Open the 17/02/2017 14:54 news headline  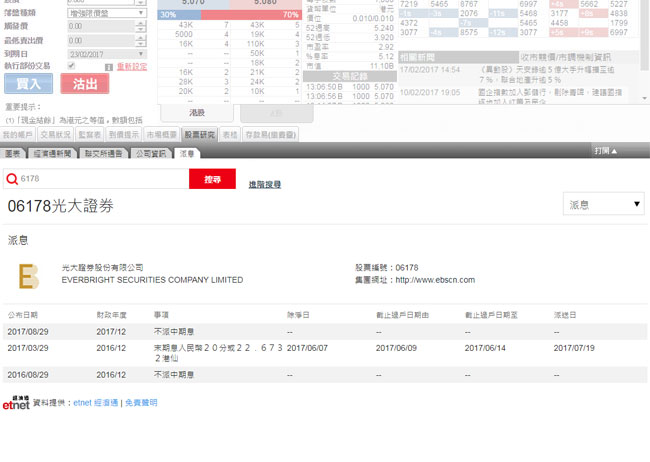pyautogui.click(x=547, y=74)
